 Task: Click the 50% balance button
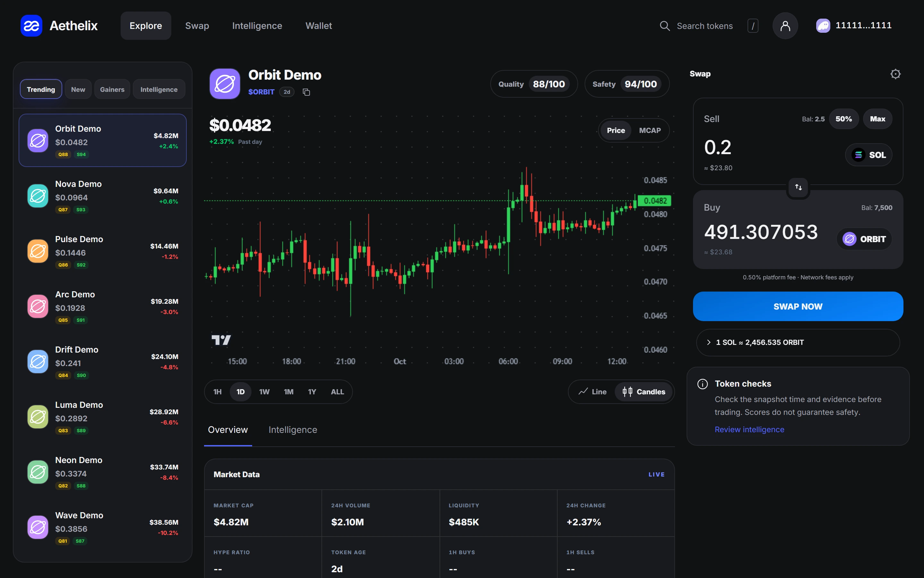843,119
